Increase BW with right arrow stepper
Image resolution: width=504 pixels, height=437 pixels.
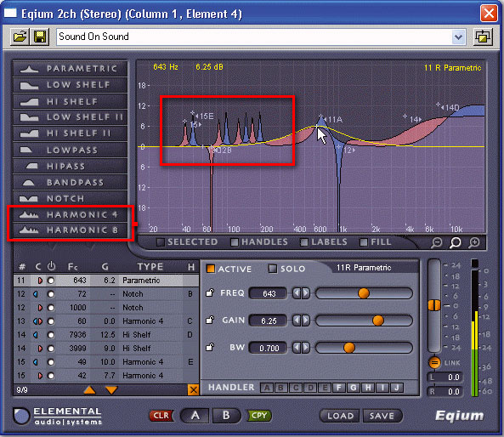(306, 348)
